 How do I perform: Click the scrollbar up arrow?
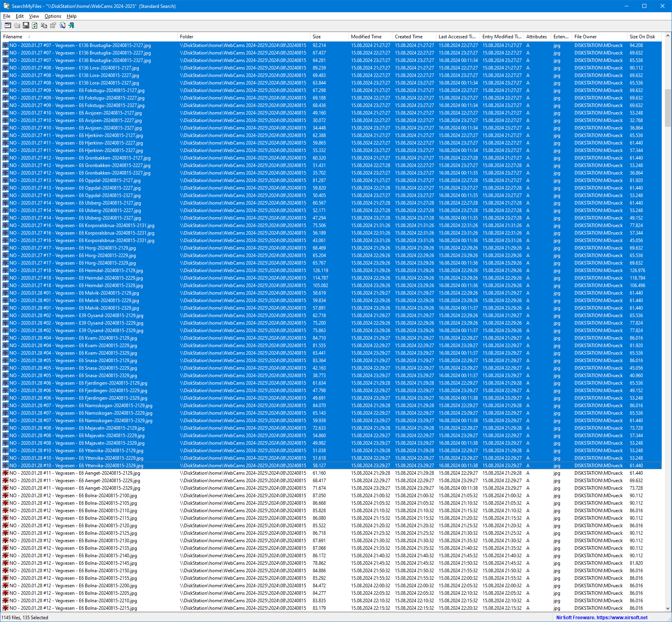pos(668,36)
